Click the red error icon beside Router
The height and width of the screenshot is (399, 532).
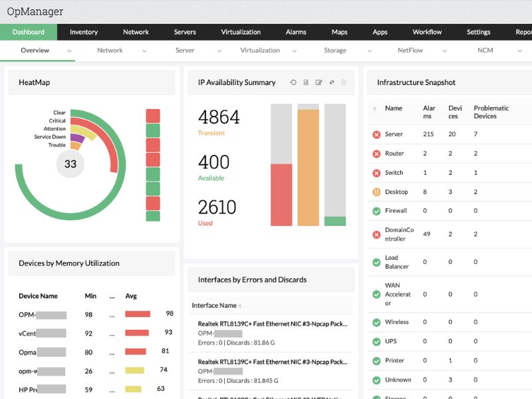pyautogui.click(x=376, y=153)
